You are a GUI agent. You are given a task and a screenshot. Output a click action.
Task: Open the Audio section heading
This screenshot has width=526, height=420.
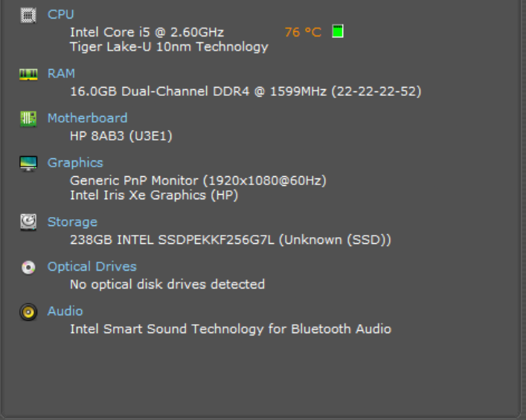click(65, 311)
